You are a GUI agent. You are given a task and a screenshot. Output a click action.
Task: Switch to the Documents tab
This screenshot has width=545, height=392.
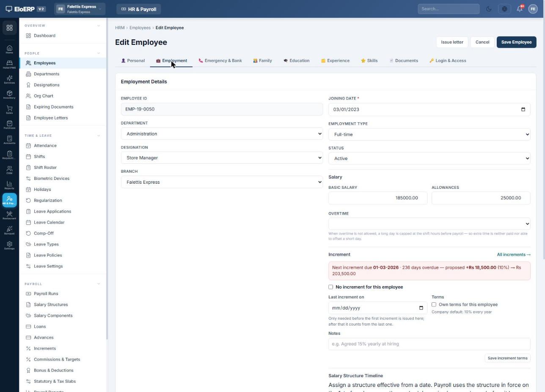(x=404, y=61)
